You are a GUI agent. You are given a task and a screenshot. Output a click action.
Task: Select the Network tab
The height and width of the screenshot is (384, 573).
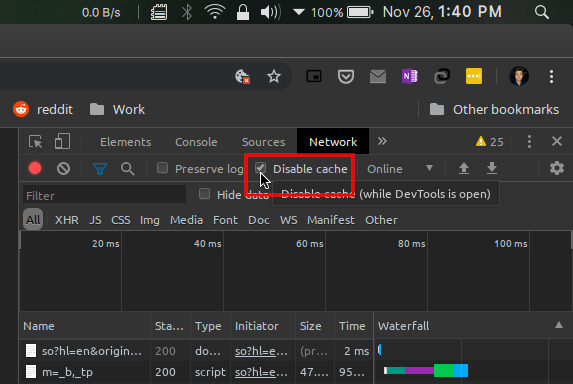point(333,142)
